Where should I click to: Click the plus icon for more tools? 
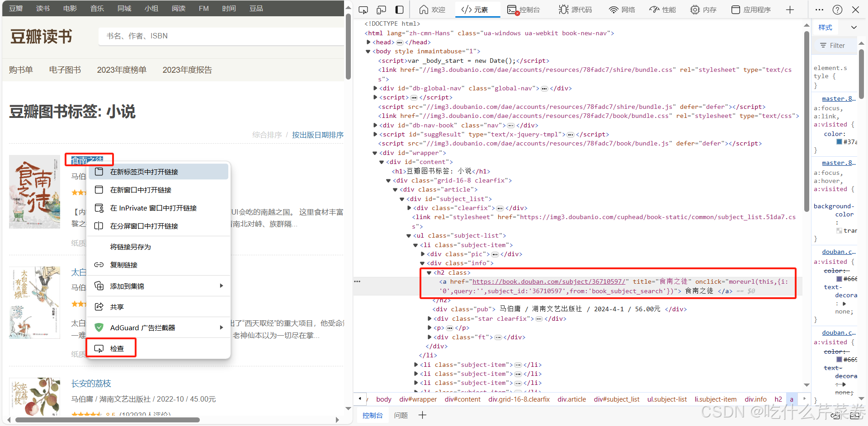coord(790,9)
